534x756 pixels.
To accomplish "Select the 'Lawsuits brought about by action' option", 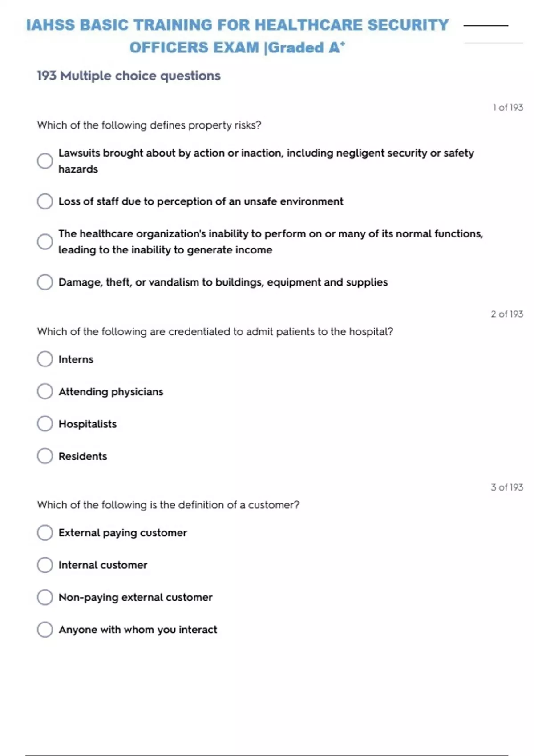I will (x=45, y=161).
